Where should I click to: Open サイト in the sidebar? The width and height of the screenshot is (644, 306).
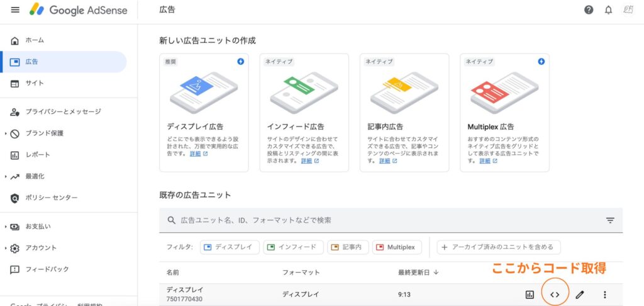35,83
